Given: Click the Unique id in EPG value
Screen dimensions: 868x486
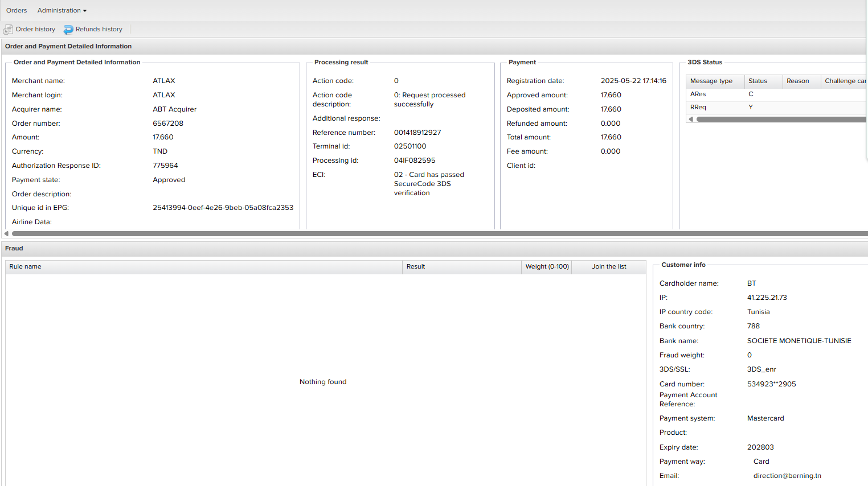Looking at the screenshot, I should coord(223,208).
